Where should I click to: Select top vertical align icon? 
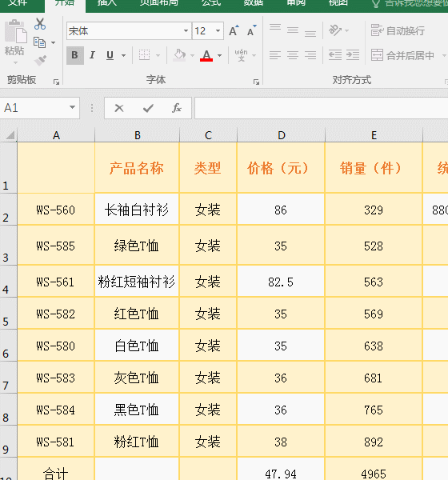click(275, 27)
